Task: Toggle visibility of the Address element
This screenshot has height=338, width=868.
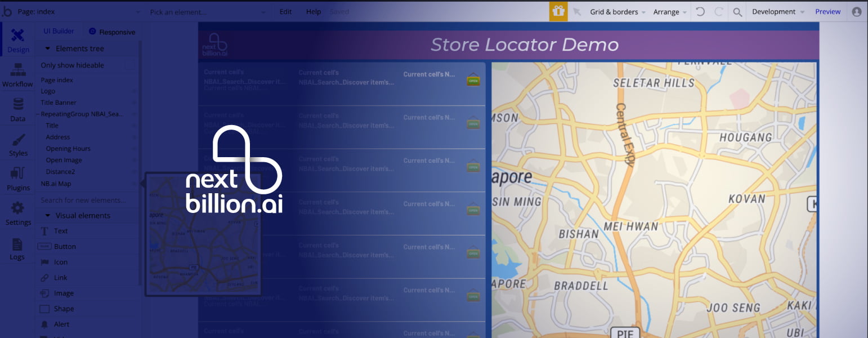Action: tap(134, 137)
